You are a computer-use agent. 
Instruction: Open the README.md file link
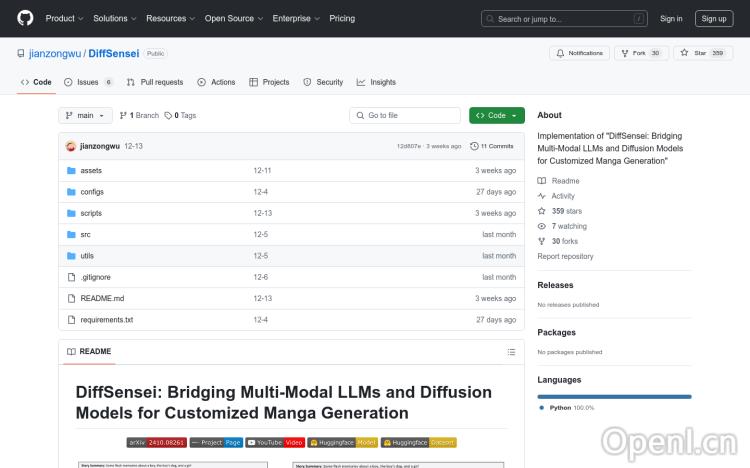coord(102,298)
